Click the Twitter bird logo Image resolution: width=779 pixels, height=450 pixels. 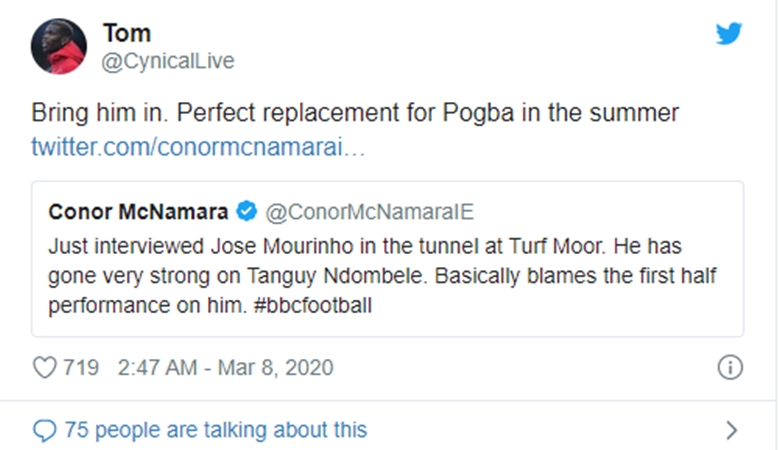tap(729, 33)
